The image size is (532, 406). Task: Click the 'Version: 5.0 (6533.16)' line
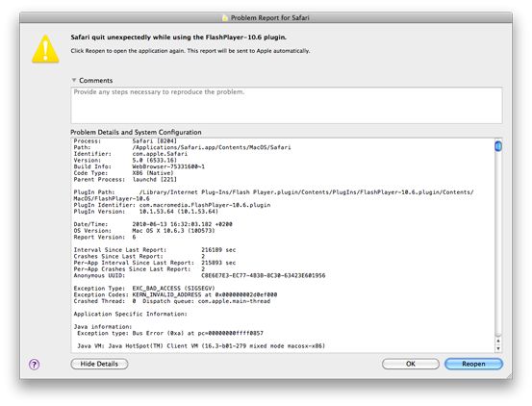pyautogui.click(x=125, y=161)
